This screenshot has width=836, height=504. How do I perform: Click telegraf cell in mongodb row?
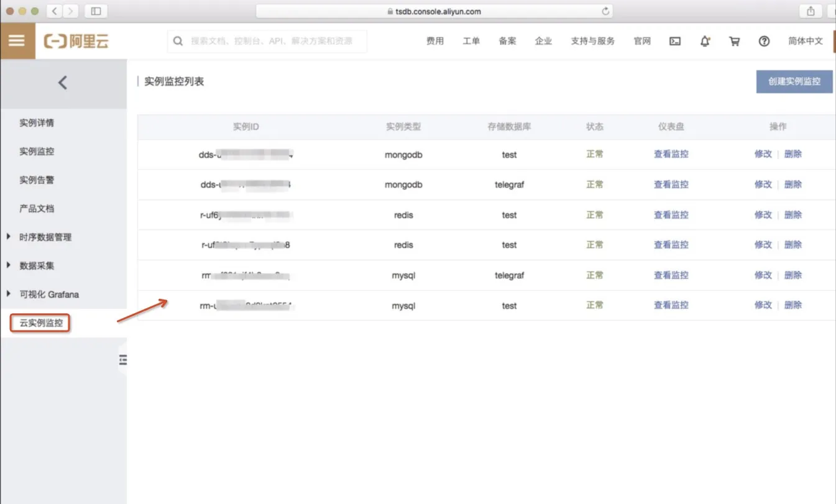point(510,185)
